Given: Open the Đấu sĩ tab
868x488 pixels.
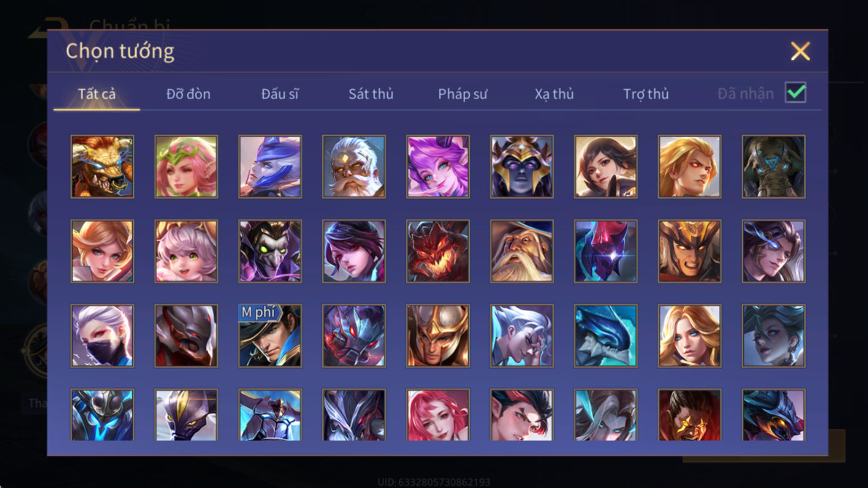Looking at the screenshot, I should pos(279,94).
